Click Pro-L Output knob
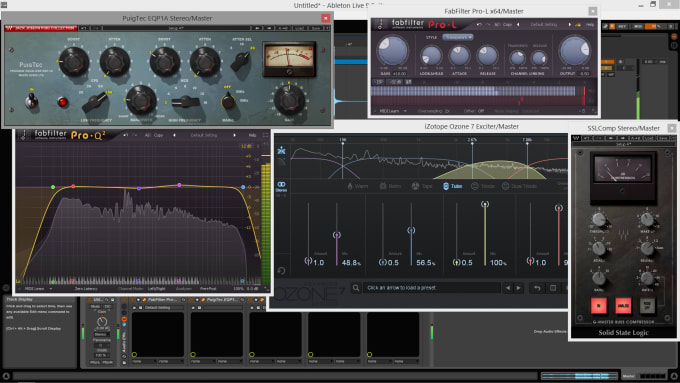 (x=575, y=50)
